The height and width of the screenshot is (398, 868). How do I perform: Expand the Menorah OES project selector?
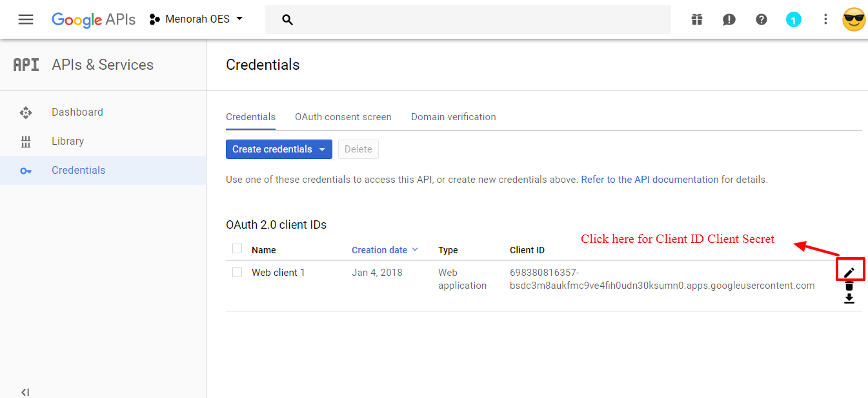pyautogui.click(x=196, y=19)
